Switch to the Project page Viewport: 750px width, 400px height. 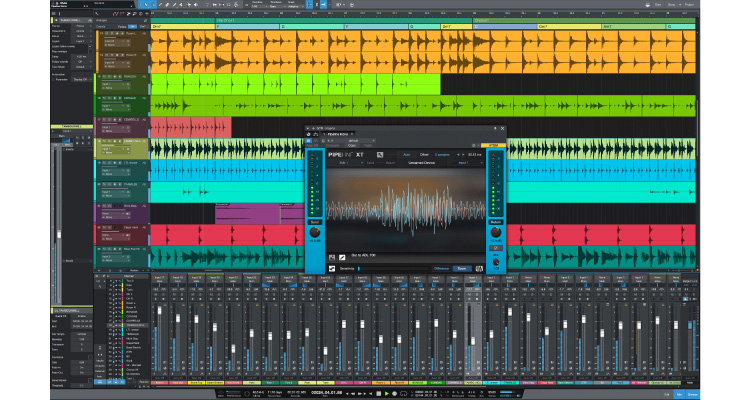pyautogui.click(x=689, y=4)
